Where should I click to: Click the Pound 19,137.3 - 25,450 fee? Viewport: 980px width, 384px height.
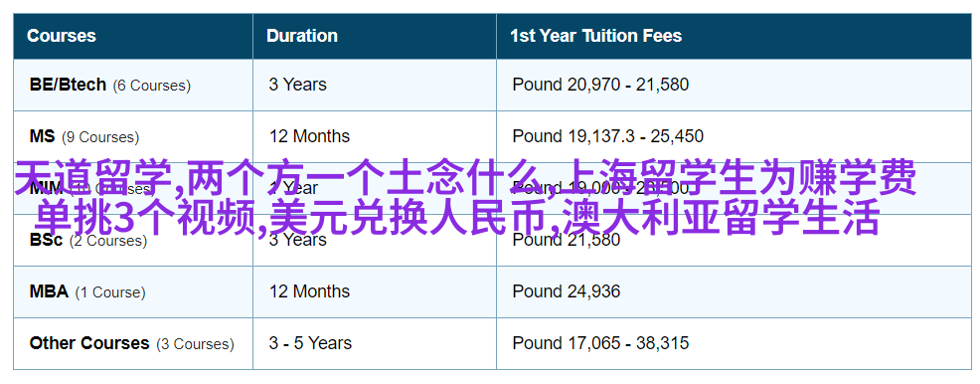608,136
